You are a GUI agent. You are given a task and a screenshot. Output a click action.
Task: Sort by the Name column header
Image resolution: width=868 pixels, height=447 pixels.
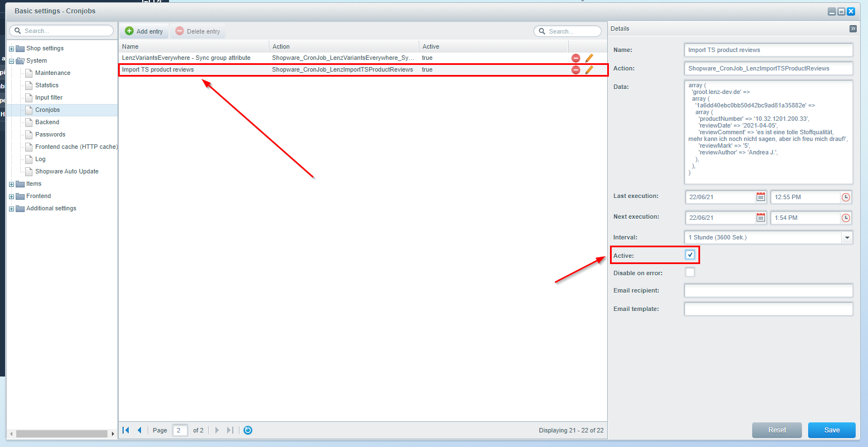194,46
